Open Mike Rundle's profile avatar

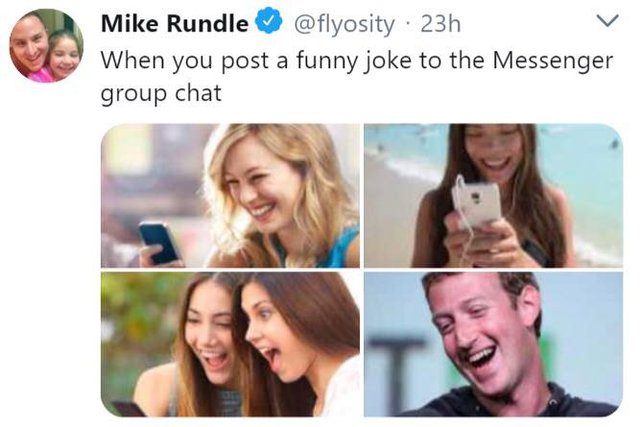coord(47,46)
